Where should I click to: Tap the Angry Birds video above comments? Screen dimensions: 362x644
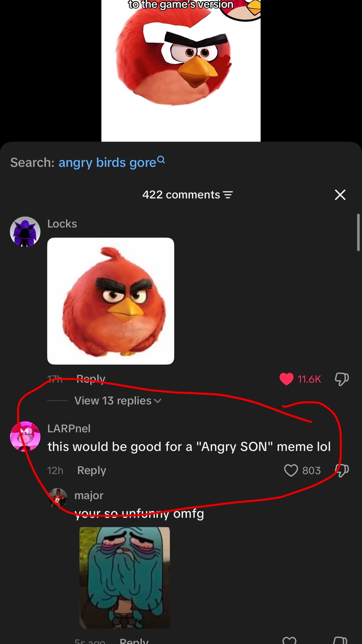(181, 71)
